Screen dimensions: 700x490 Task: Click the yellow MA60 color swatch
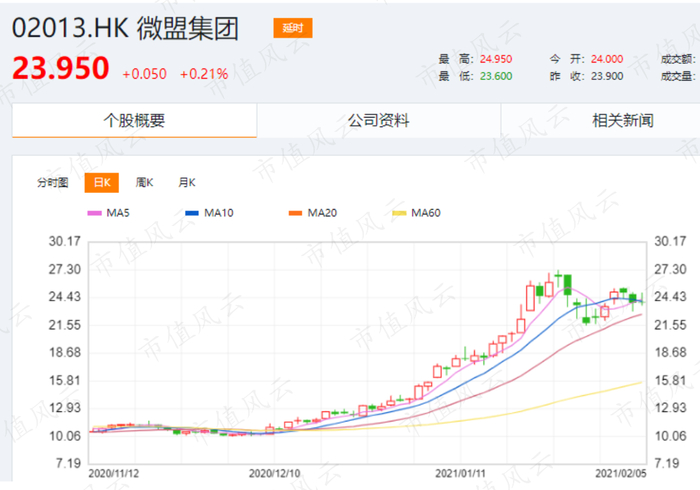[x=399, y=213]
